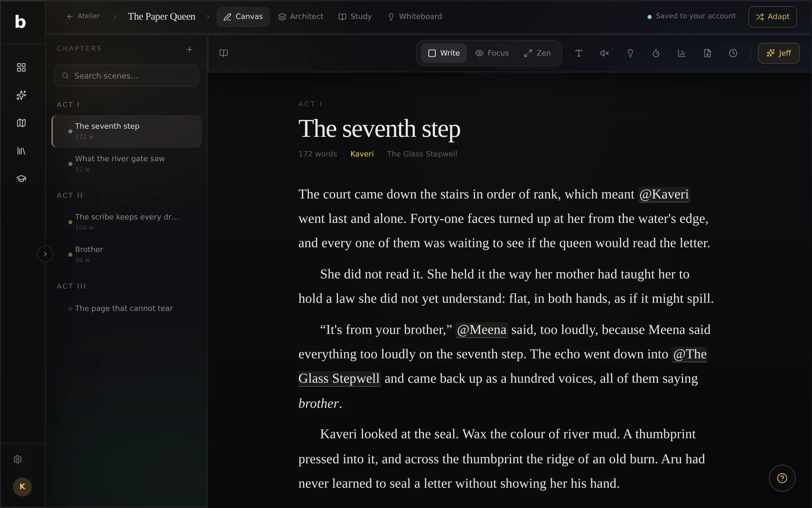Image resolution: width=812 pixels, height=508 pixels.
Task: Click the Search scenes field
Action: coord(127,76)
